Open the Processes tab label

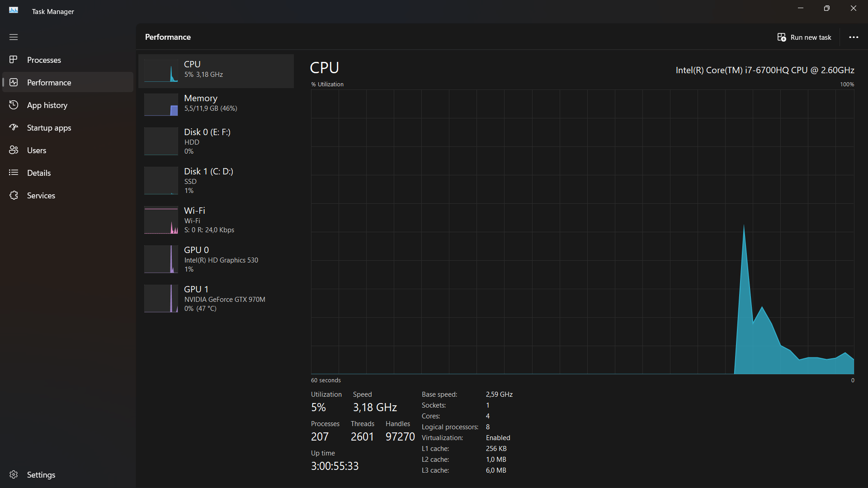(44, 60)
